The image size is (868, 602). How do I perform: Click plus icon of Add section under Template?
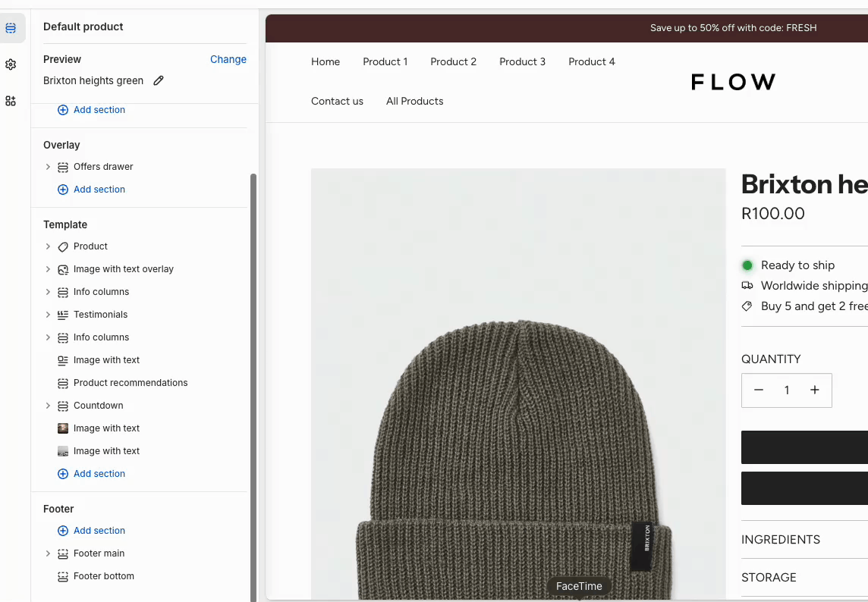(63, 474)
